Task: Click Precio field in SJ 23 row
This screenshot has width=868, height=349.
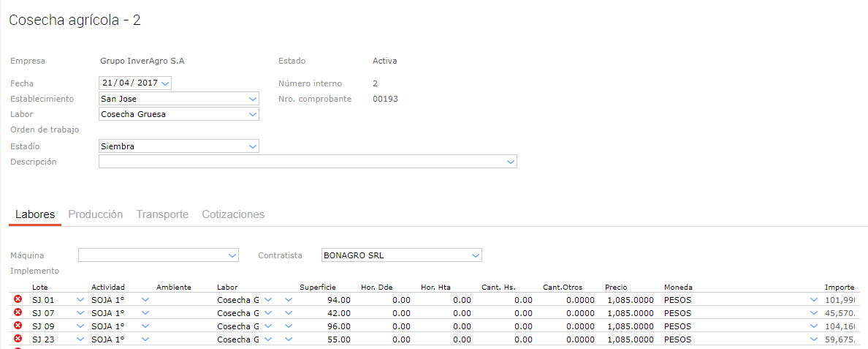Action: click(x=630, y=339)
